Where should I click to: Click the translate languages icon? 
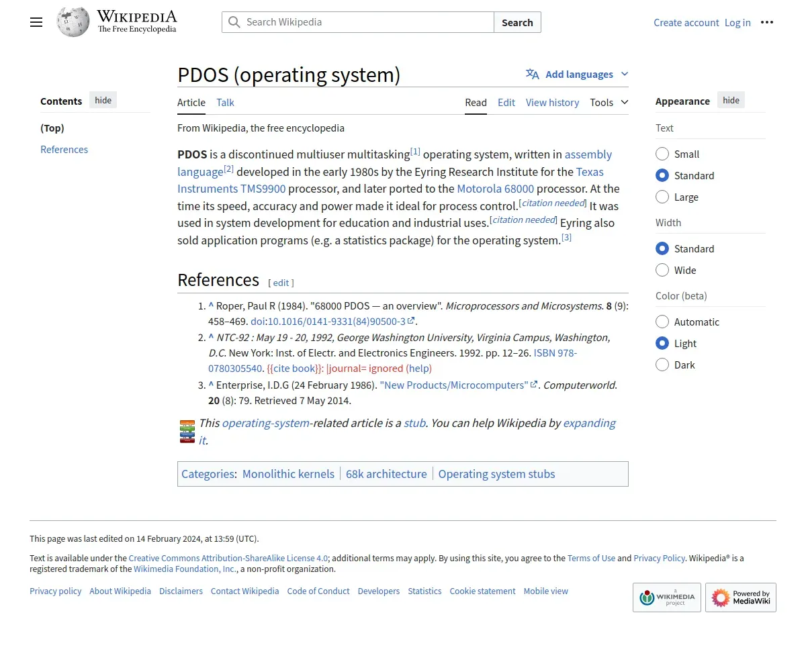pos(533,74)
